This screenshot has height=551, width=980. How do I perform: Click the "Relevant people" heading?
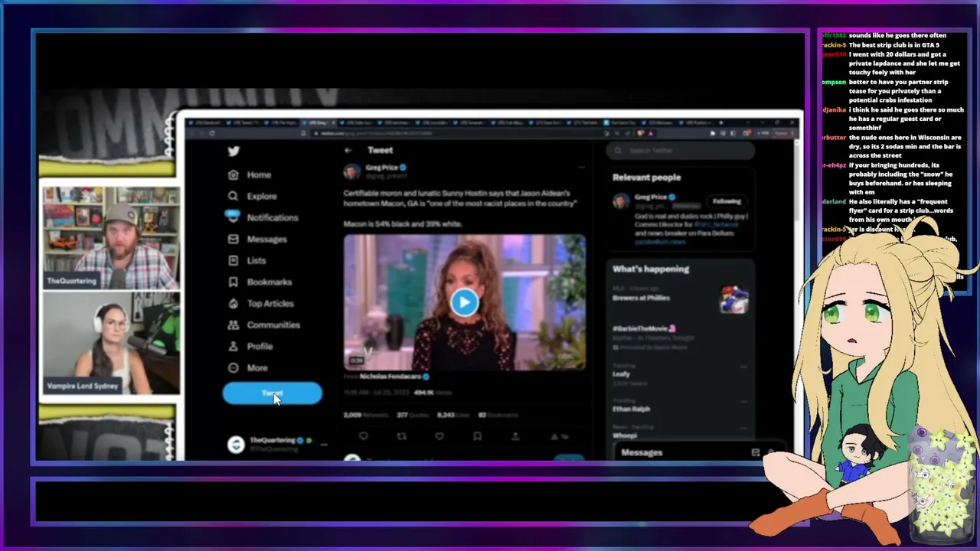pos(646,178)
